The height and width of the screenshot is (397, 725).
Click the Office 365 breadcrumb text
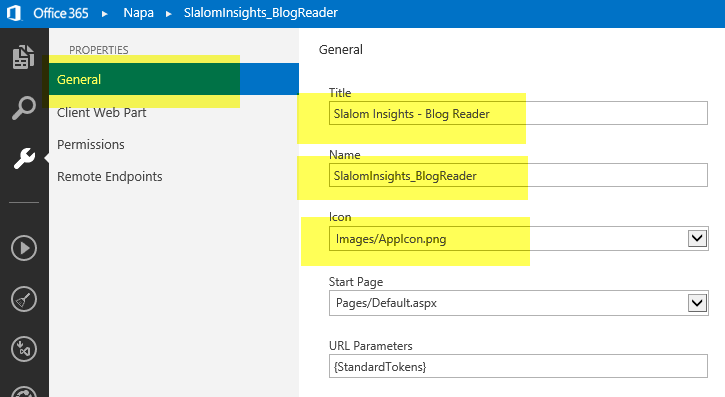tap(61, 13)
